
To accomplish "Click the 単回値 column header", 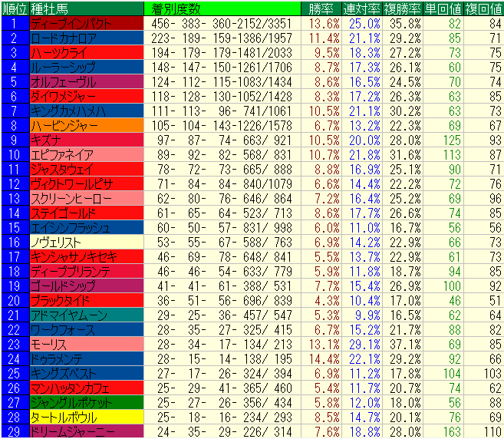I will point(443,8).
